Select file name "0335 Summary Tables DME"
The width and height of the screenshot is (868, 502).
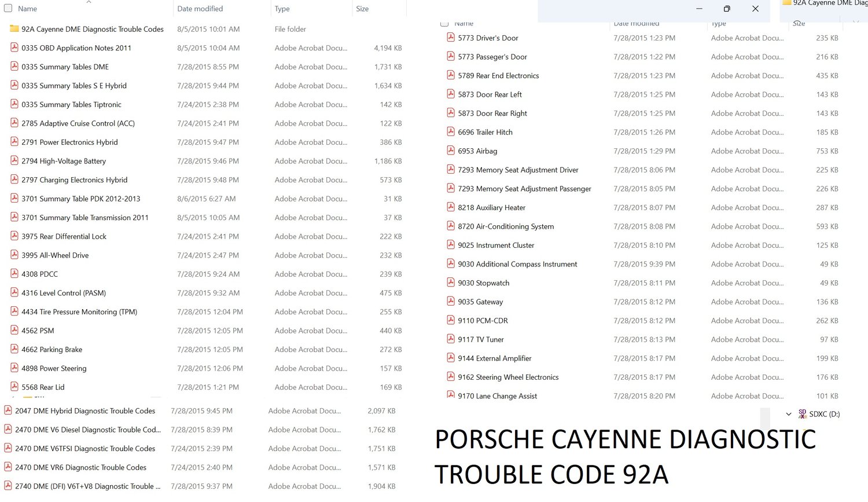click(65, 67)
